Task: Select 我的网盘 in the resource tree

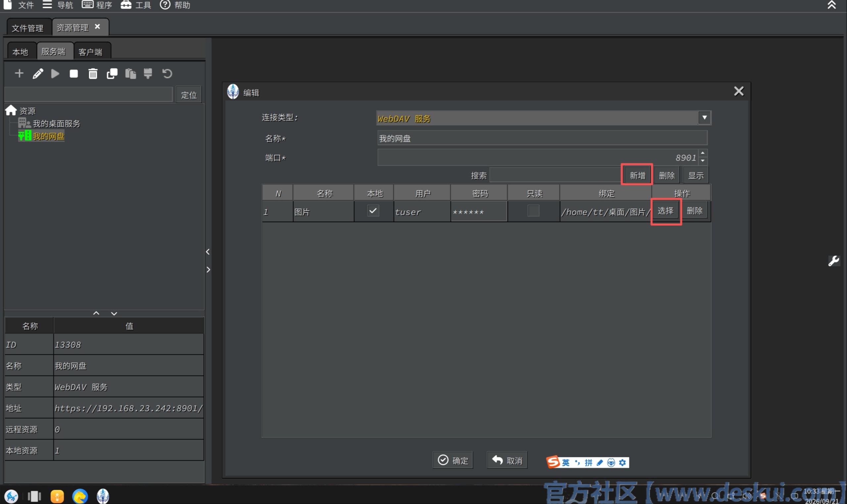Action: click(x=41, y=136)
